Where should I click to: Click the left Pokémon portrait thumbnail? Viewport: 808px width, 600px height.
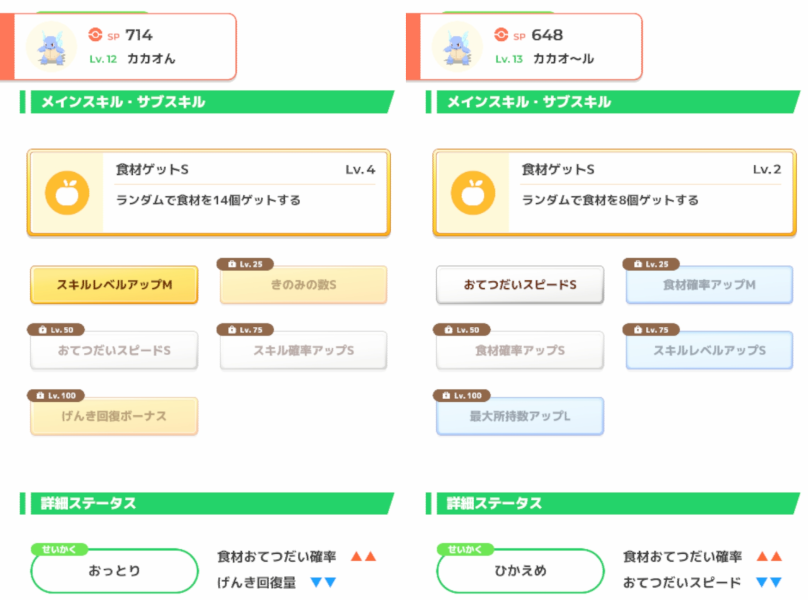coord(52,45)
